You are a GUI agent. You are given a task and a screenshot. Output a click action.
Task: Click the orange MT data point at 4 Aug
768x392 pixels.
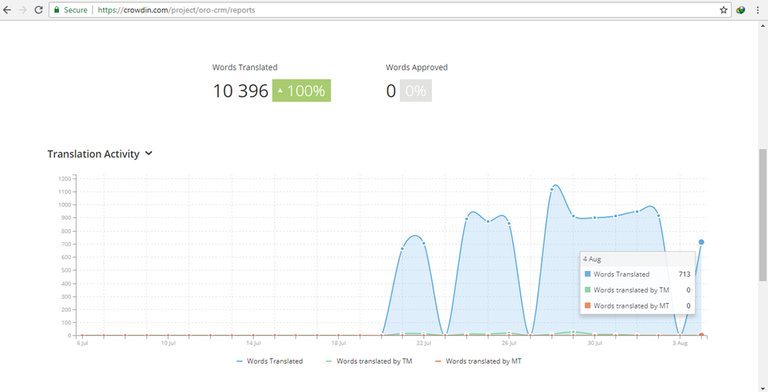(x=701, y=336)
